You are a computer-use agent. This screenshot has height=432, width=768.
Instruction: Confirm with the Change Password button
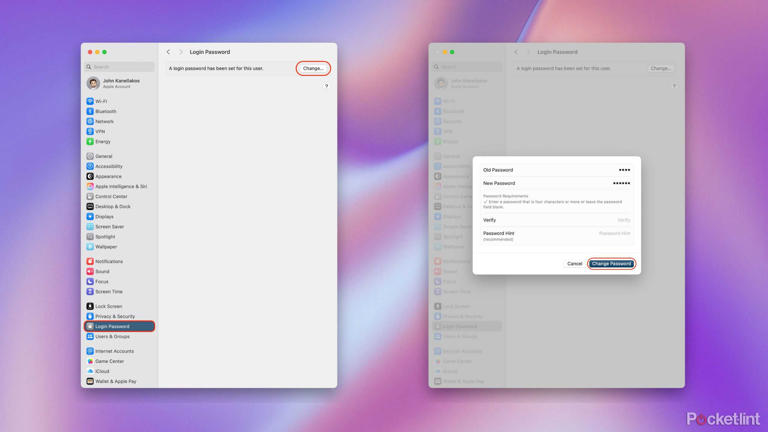click(x=611, y=264)
